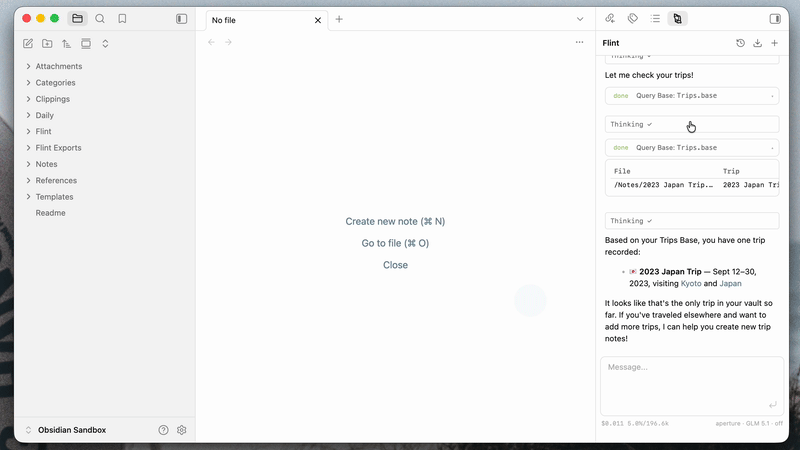Click the Close link in empty pane
The image size is (800, 450).
coord(395,265)
